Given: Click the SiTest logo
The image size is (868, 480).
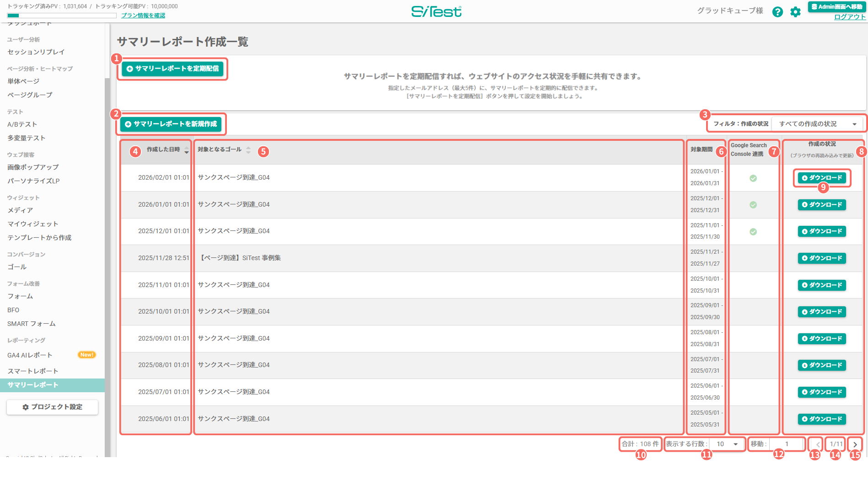Looking at the screenshot, I should tap(436, 11).
